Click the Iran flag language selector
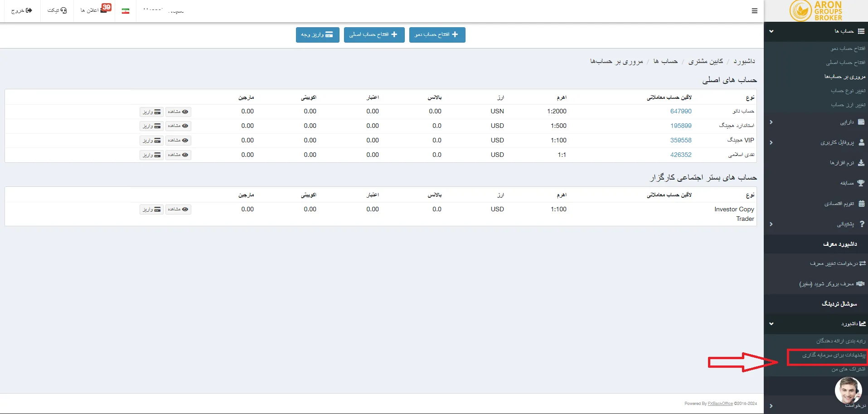868x414 pixels. (126, 11)
